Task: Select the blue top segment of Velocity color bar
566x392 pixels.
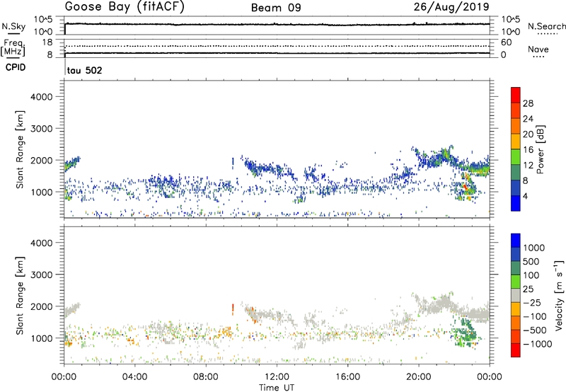Action: click(516, 241)
